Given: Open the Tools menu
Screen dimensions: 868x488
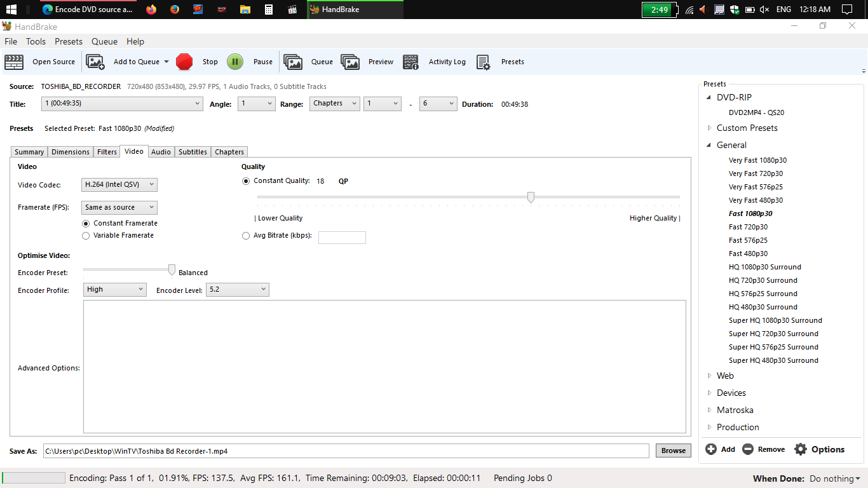Looking at the screenshot, I should tap(36, 41).
